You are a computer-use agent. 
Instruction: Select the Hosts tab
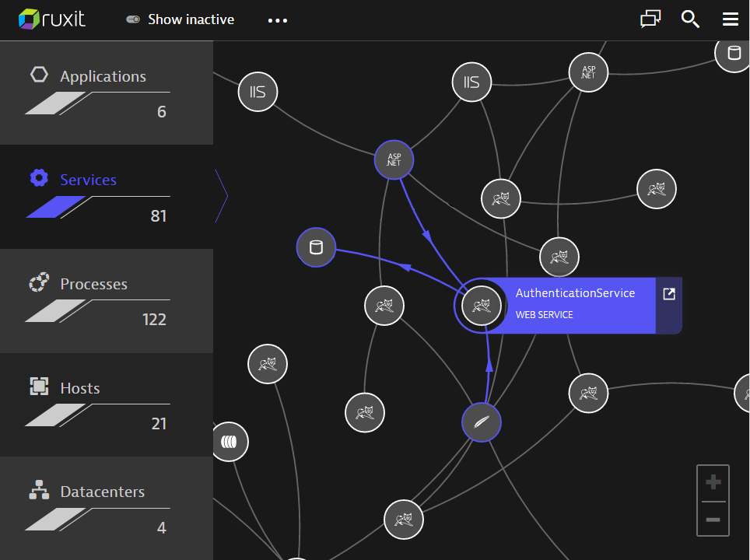point(107,404)
